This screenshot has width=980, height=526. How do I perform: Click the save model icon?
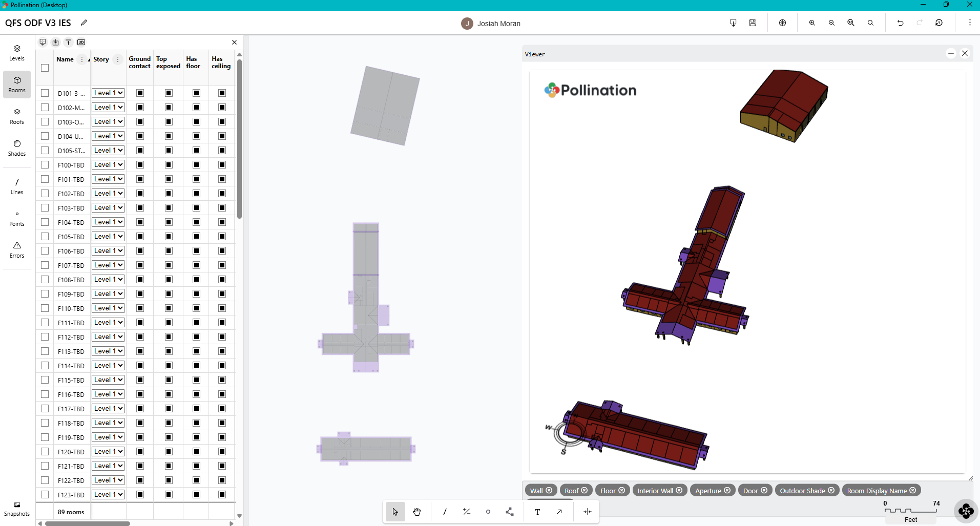[753, 23]
